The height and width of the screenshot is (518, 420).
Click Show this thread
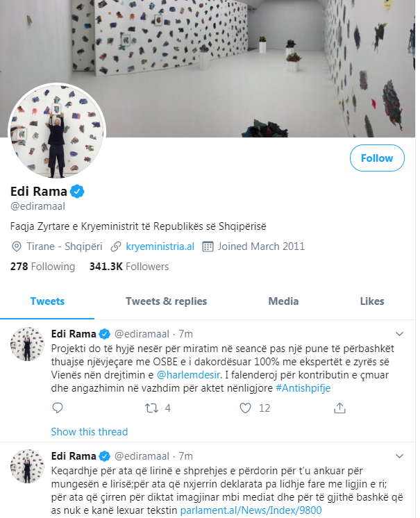[x=90, y=432]
